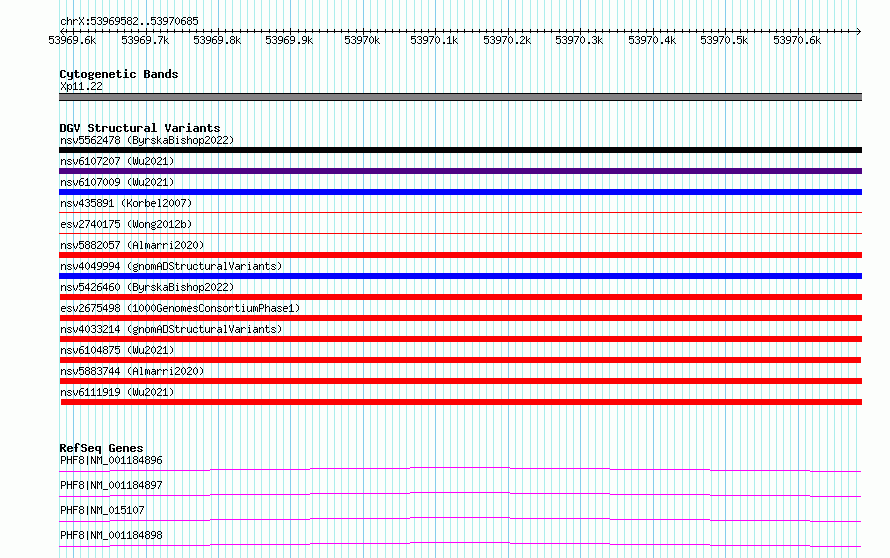Click the blue bar for nsv6107009
Screen dimensions: 890x558
pos(460,192)
